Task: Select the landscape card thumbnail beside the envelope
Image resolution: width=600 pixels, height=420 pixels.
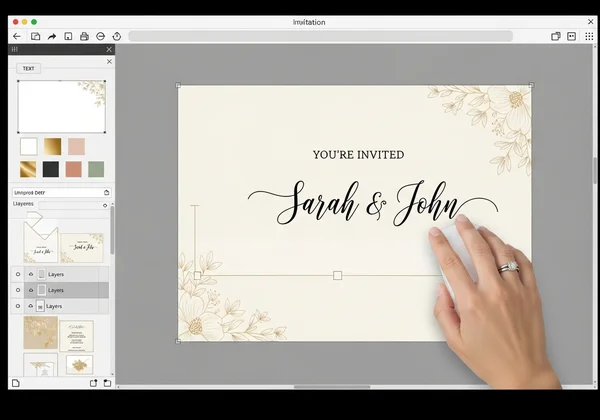Action: pyautogui.click(x=82, y=248)
